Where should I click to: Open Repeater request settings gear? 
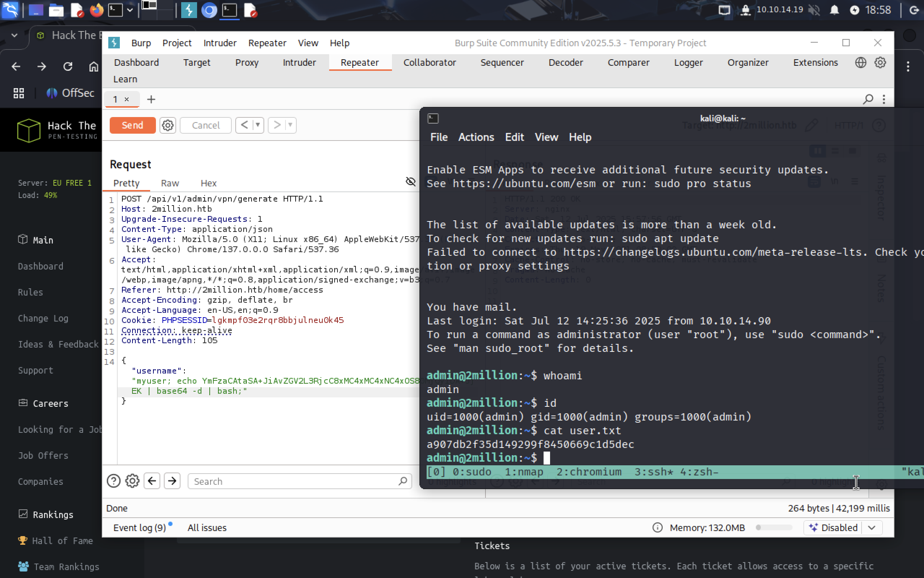pyautogui.click(x=167, y=125)
